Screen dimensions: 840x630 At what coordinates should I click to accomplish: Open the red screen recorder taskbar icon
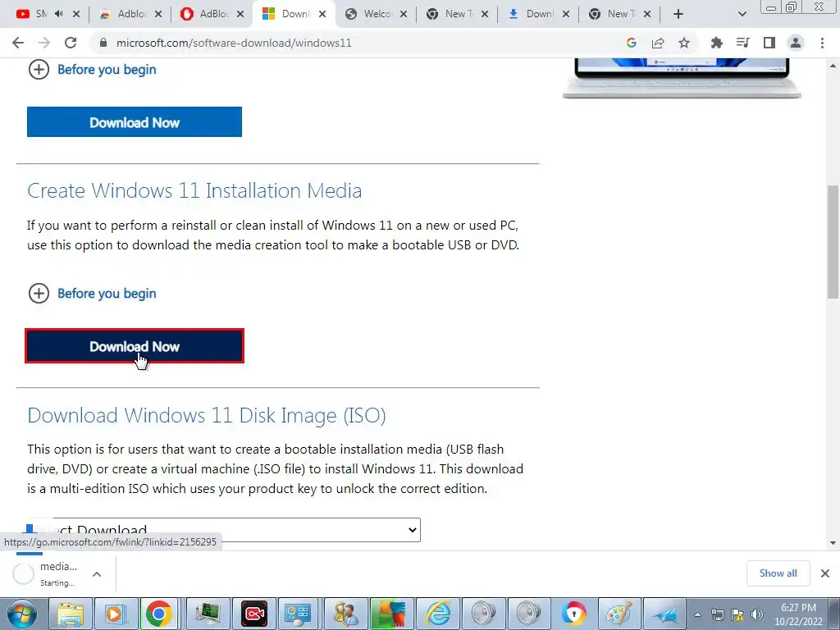pyautogui.click(x=254, y=614)
